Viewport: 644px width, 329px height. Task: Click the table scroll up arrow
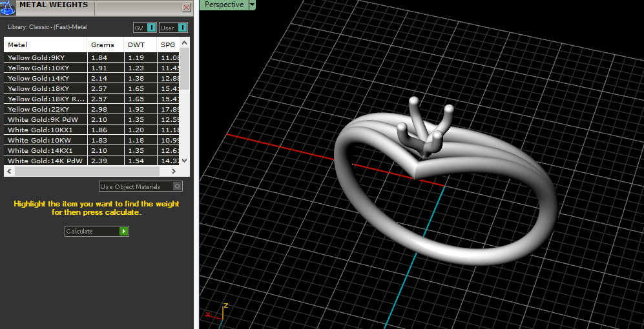point(184,42)
